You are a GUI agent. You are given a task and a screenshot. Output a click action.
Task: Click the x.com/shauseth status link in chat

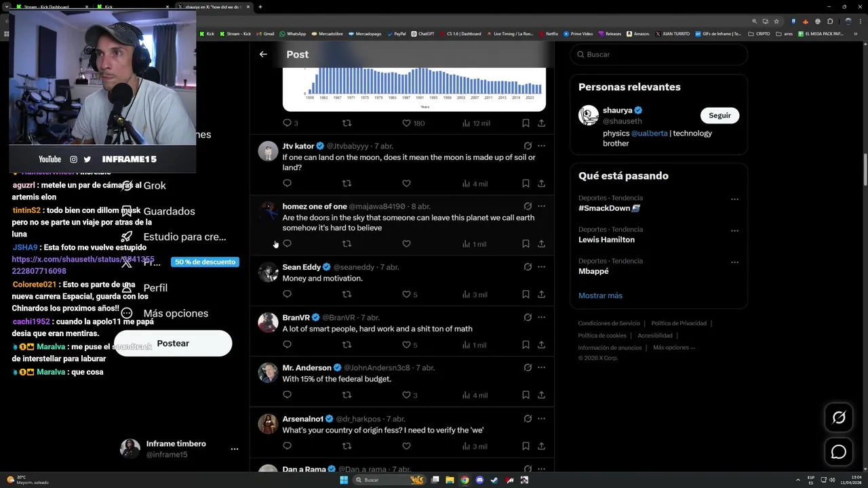[x=83, y=265]
